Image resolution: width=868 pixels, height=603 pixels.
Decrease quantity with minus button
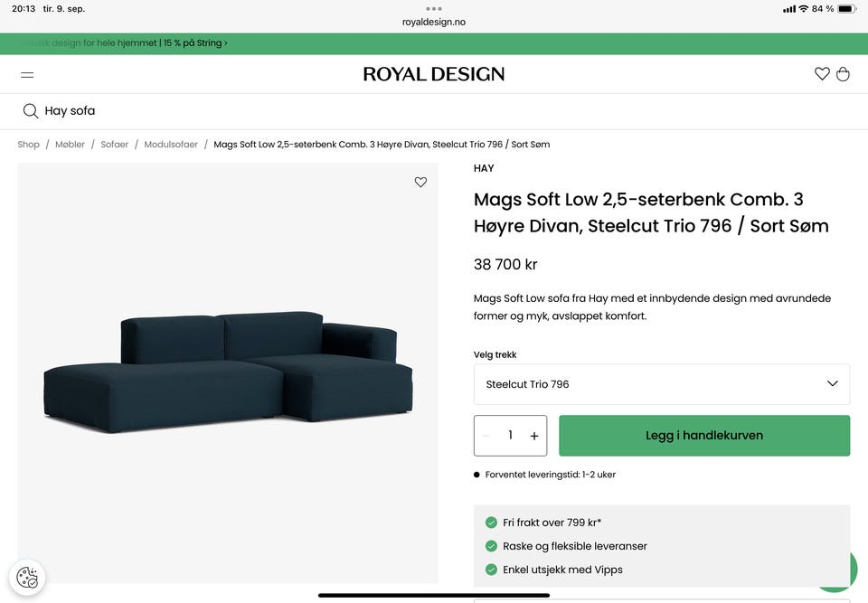click(x=486, y=436)
